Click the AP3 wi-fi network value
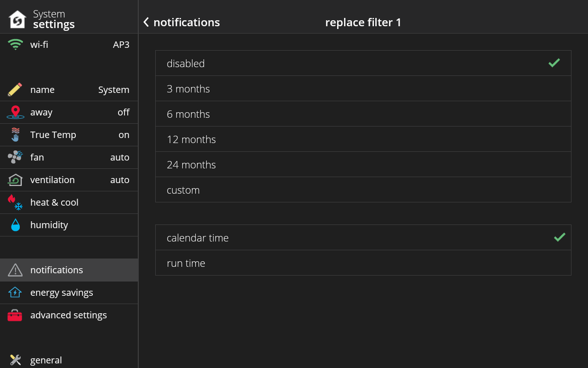 coord(121,45)
